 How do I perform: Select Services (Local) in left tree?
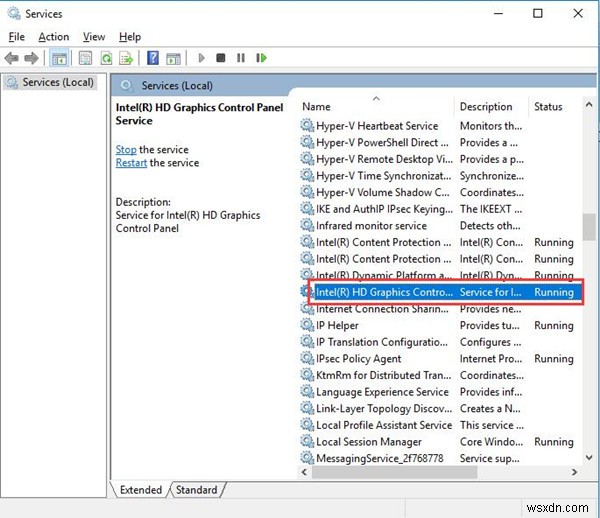(x=50, y=82)
